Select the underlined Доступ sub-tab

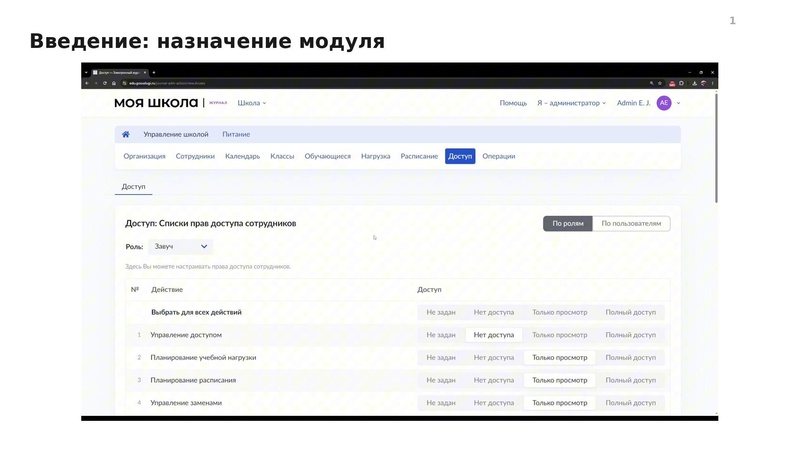pos(133,187)
